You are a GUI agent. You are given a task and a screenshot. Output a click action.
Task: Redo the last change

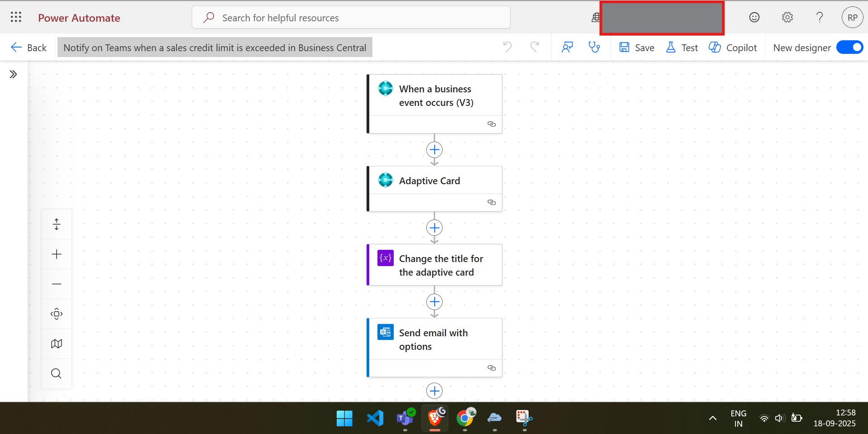535,47
